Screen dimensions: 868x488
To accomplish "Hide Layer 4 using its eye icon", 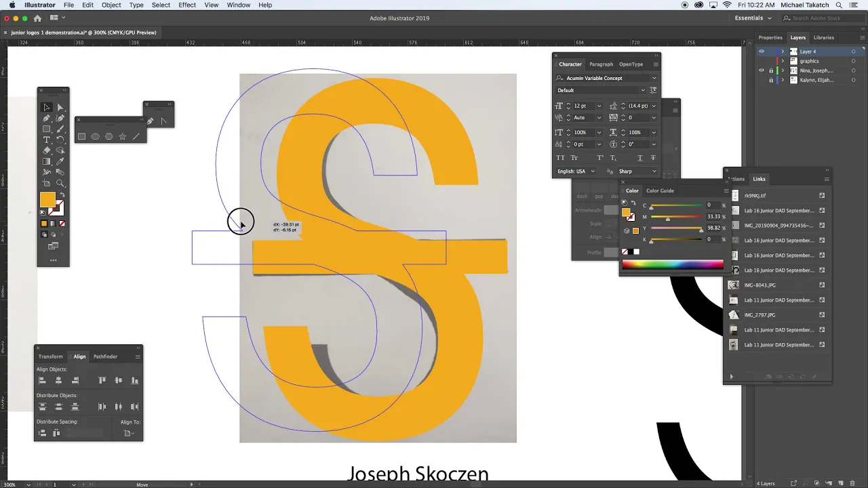I will click(762, 52).
